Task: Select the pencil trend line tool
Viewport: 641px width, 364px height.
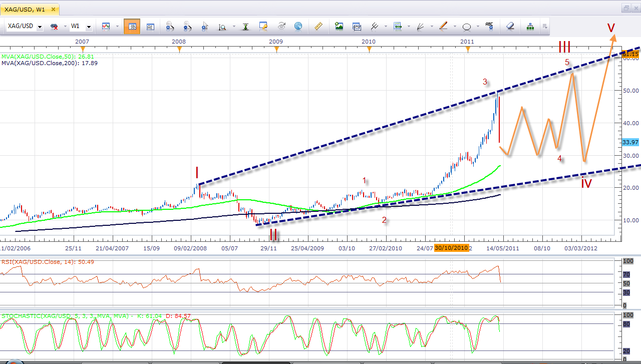Action: coord(443,27)
